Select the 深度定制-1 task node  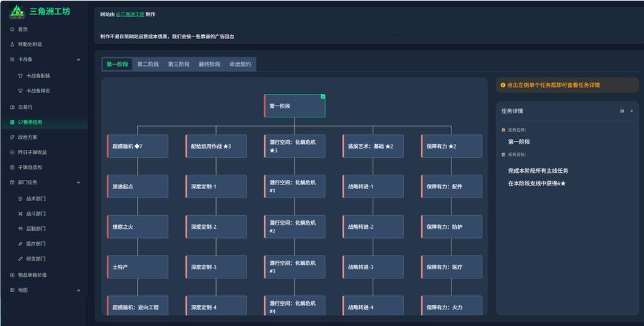(x=216, y=186)
